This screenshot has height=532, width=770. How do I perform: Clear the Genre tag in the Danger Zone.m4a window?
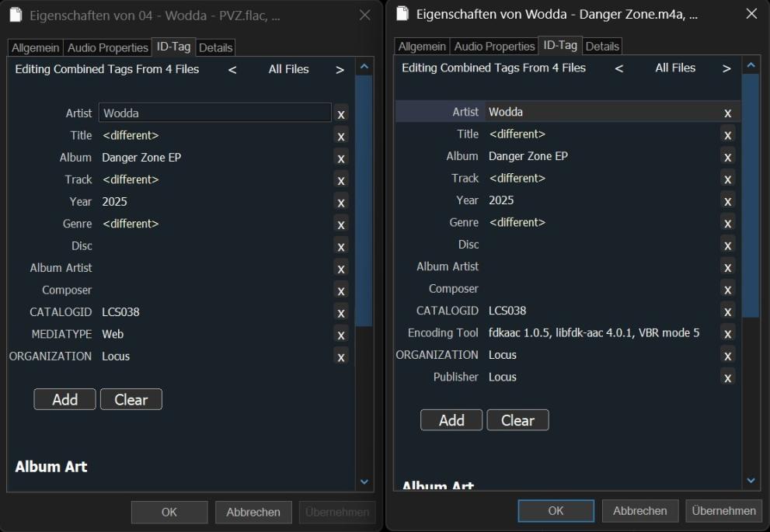[x=727, y=224]
